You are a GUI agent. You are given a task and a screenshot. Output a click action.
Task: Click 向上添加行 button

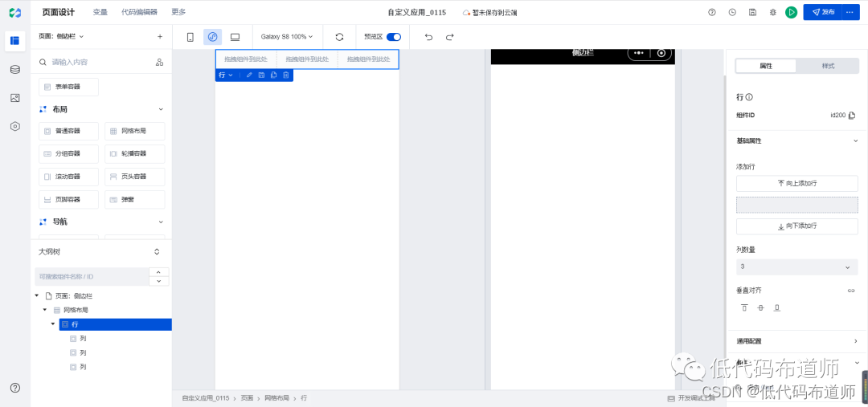796,184
